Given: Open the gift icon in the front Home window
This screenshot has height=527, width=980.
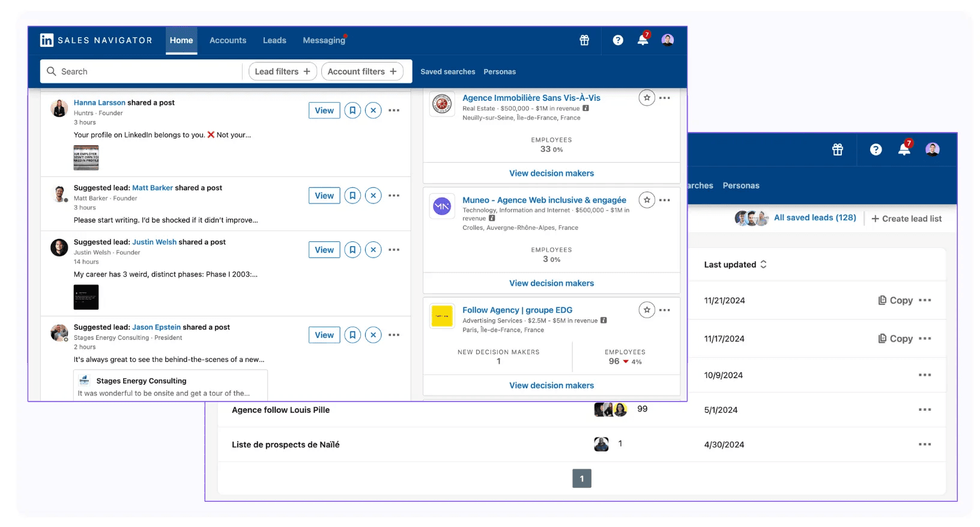Looking at the screenshot, I should 584,40.
